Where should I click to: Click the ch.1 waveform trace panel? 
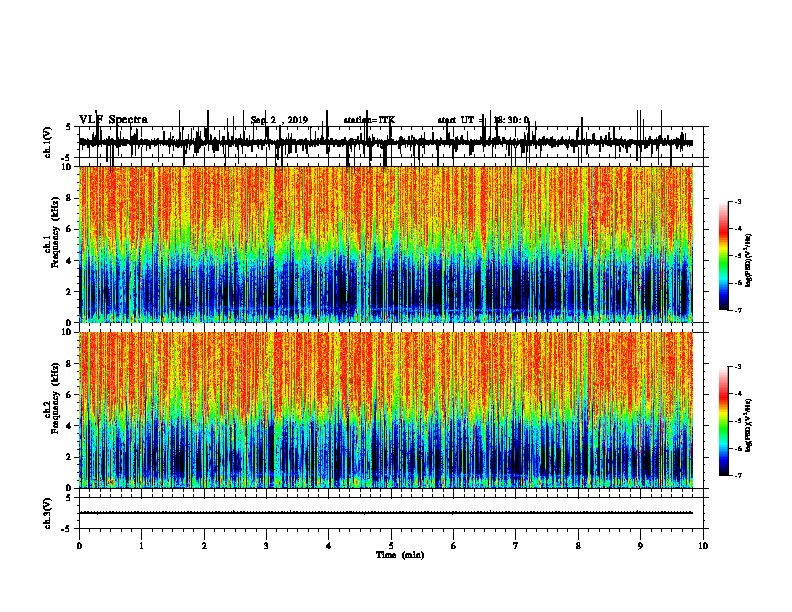pos(391,142)
